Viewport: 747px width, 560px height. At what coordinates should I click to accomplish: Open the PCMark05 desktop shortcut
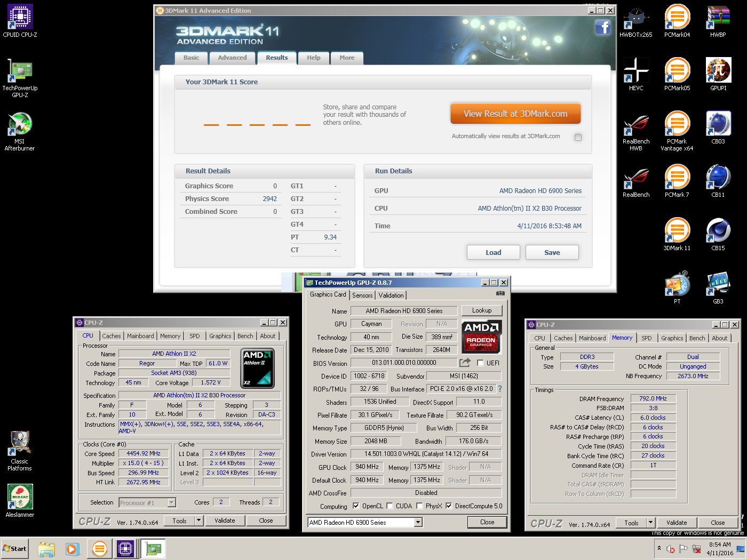click(677, 75)
